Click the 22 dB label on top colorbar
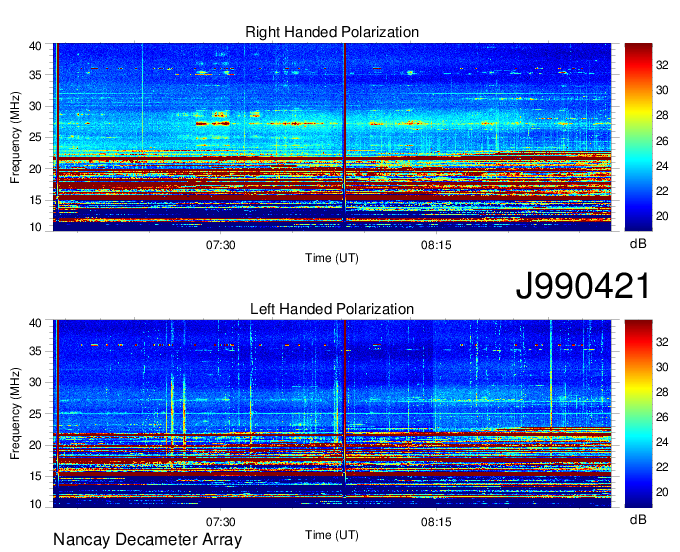 662,191
